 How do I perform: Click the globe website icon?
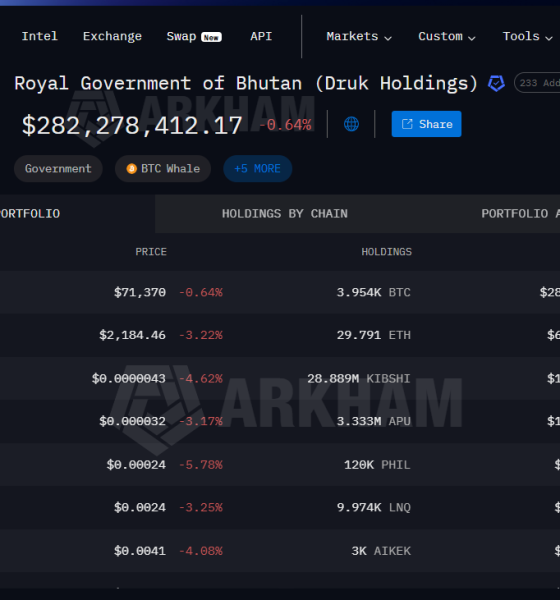351,124
